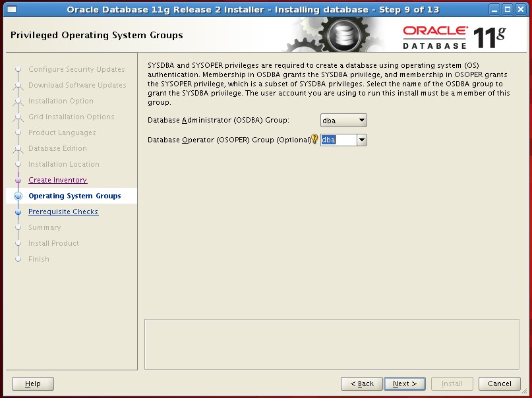
Task: Select the Operating System Groups step
Action: (x=74, y=196)
